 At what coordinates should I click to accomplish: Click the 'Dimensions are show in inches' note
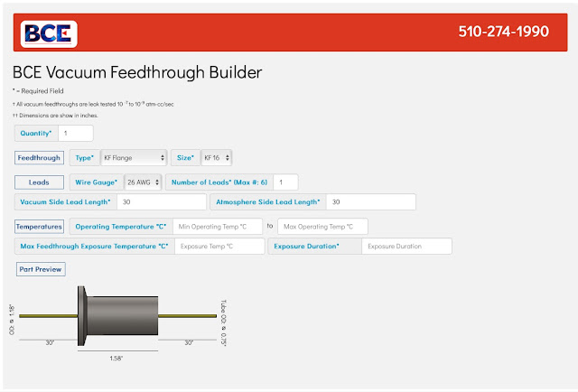coord(55,116)
